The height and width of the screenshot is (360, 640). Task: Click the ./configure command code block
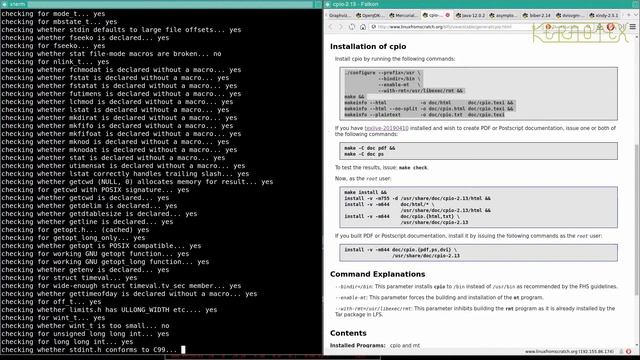pos(478,94)
